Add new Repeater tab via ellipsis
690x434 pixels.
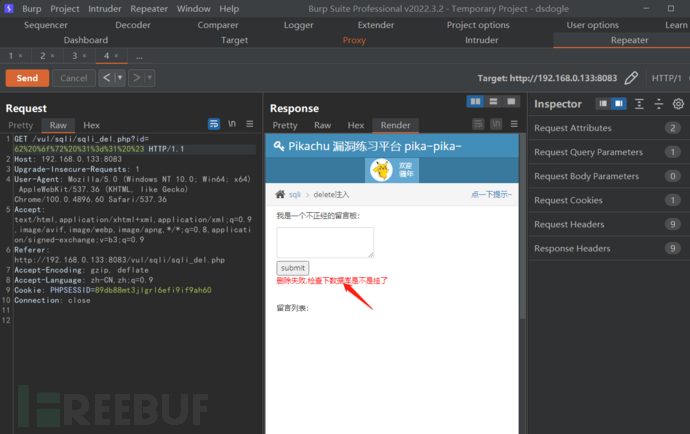tap(139, 57)
